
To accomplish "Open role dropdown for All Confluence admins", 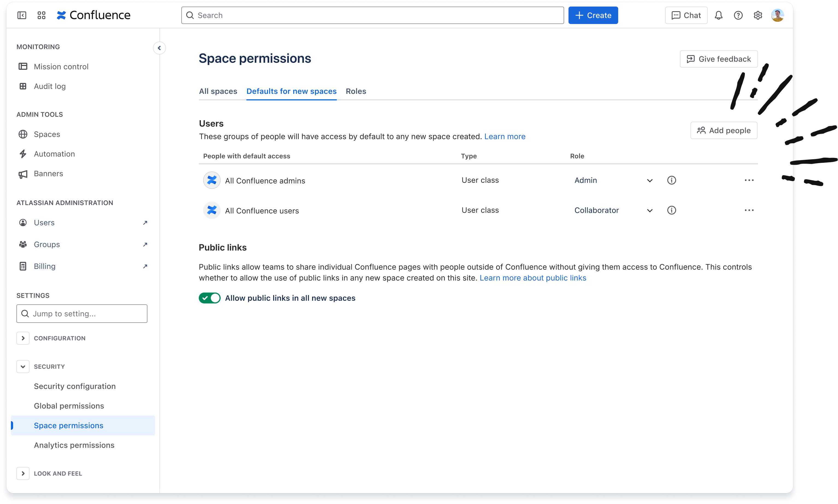I will coord(650,180).
